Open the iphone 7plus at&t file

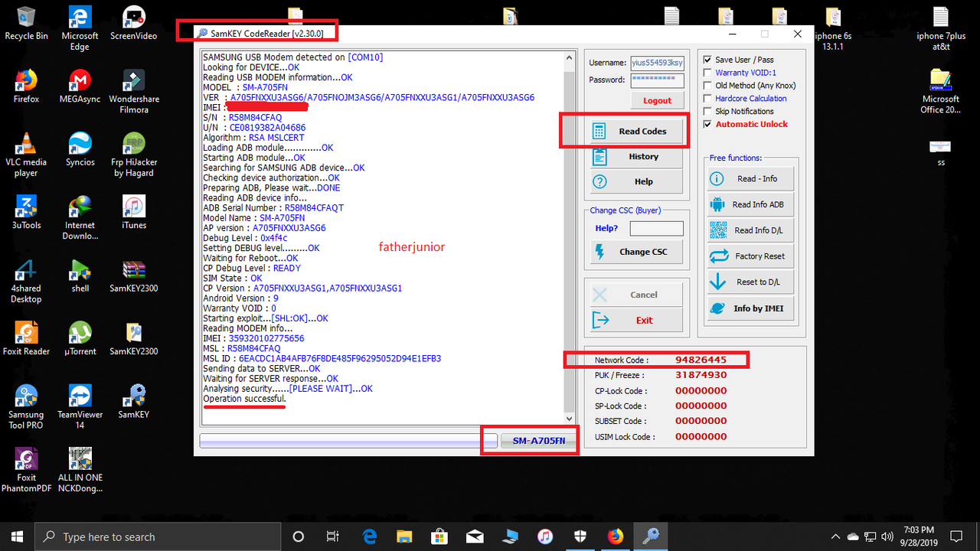[x=940, y=28]
